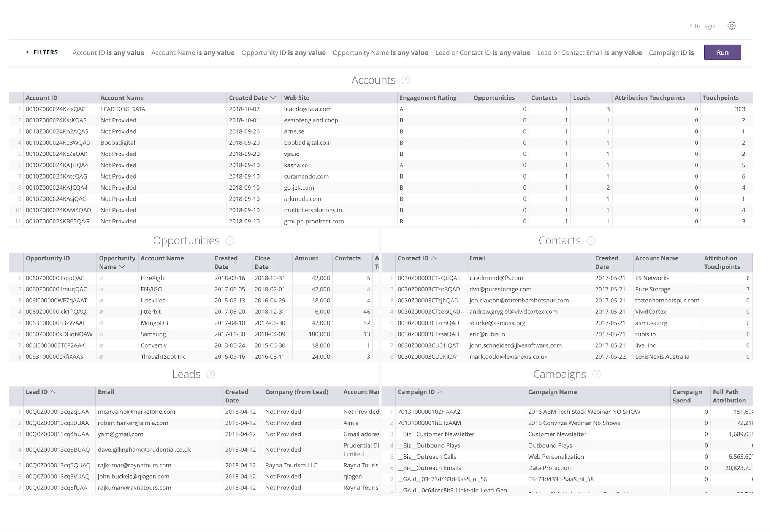Open Opportunity Name is any value filter
The image size is (770, 532).
pos(380,52)
